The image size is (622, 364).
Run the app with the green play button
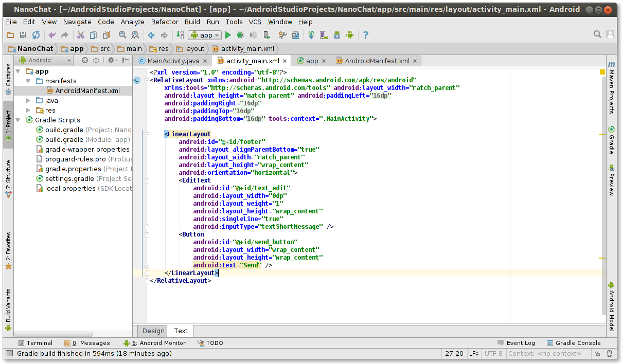coord(228,35)
